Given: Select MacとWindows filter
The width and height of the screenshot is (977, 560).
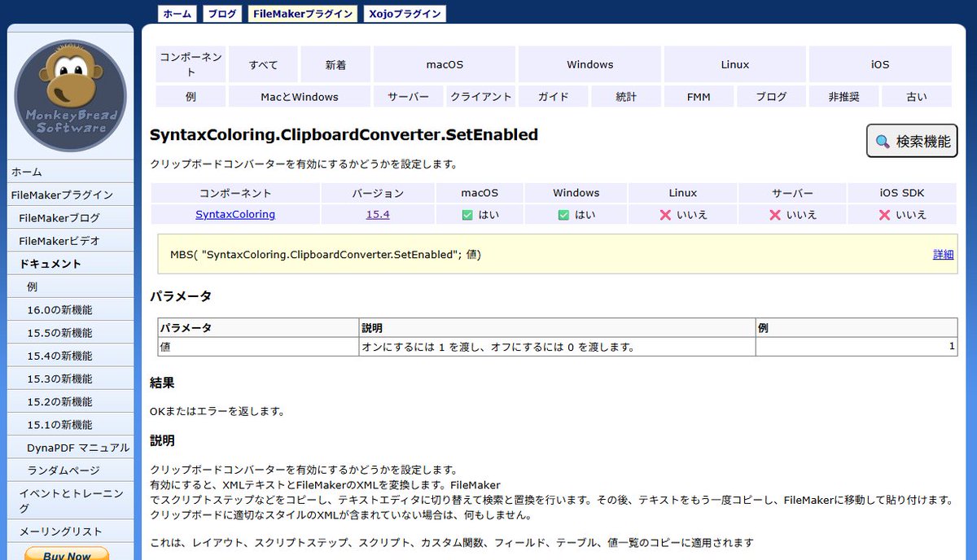Looking at the screenshot, I should [300, 97].
